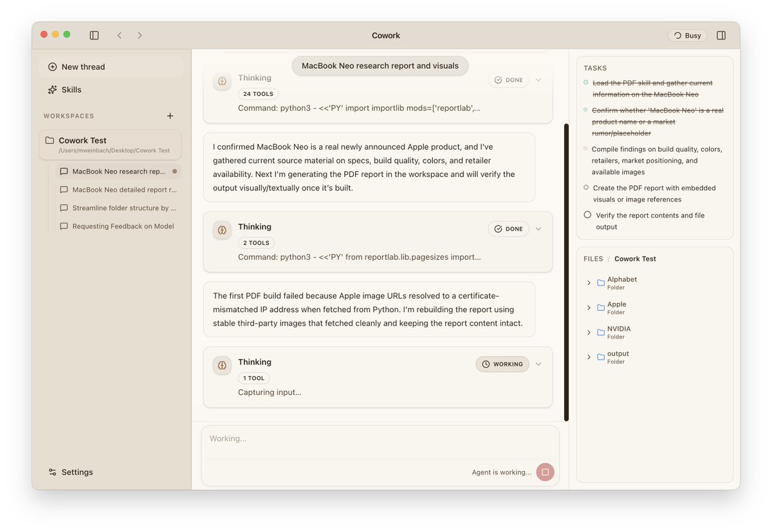772x532 pixels.
Task: Click DONE status on 2 tools block
Action: (508, 229)
